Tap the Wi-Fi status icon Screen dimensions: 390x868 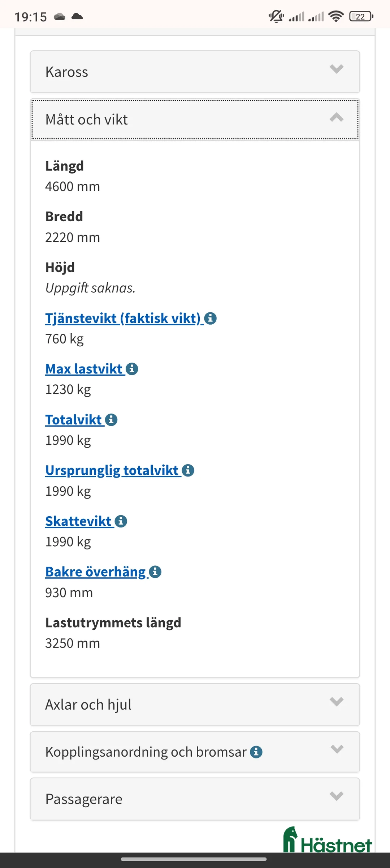[335, 16]
